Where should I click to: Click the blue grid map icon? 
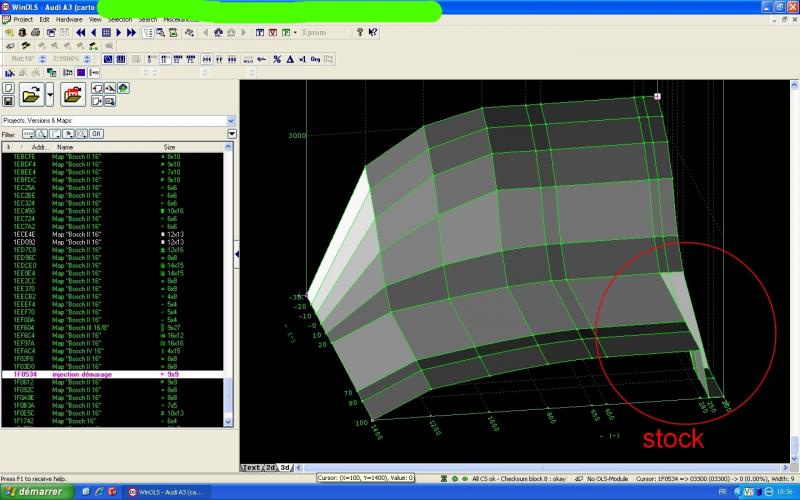pos(106,33)
